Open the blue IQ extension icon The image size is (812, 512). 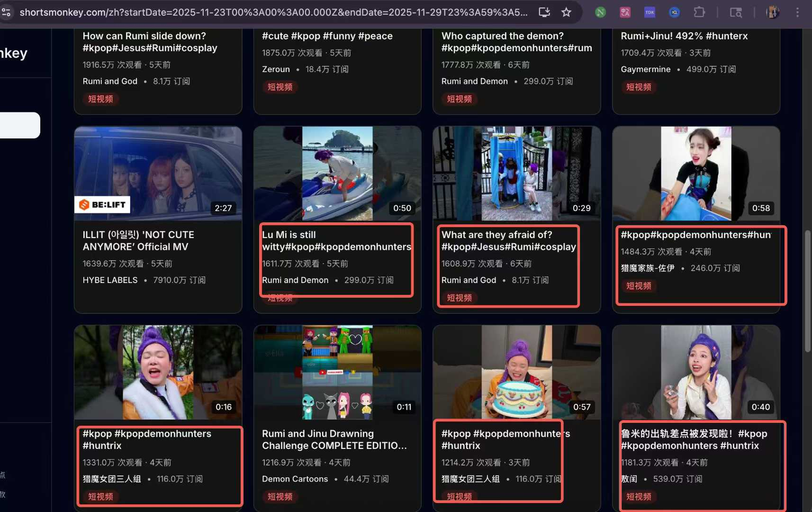674,12
